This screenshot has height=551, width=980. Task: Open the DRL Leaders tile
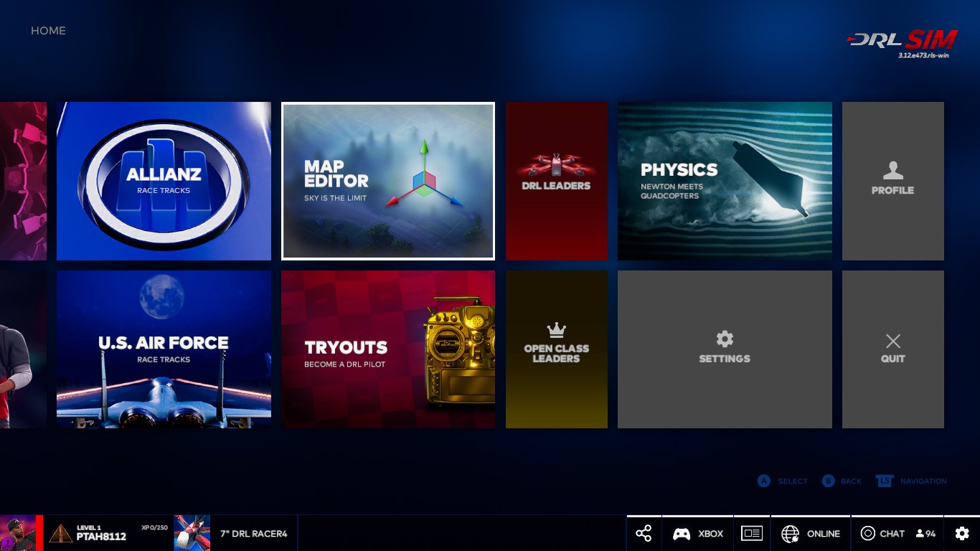556,181
